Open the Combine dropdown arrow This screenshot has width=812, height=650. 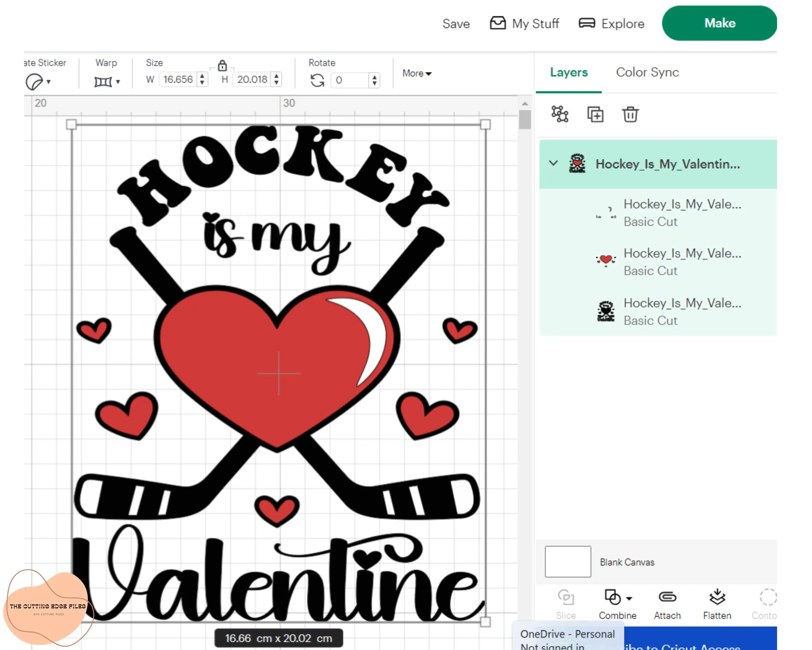pyautogui.click(x=629, y=598)
